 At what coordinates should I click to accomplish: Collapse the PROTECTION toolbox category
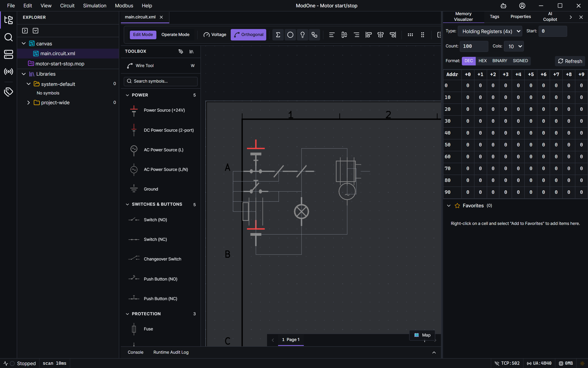click(x=127, y=314)
